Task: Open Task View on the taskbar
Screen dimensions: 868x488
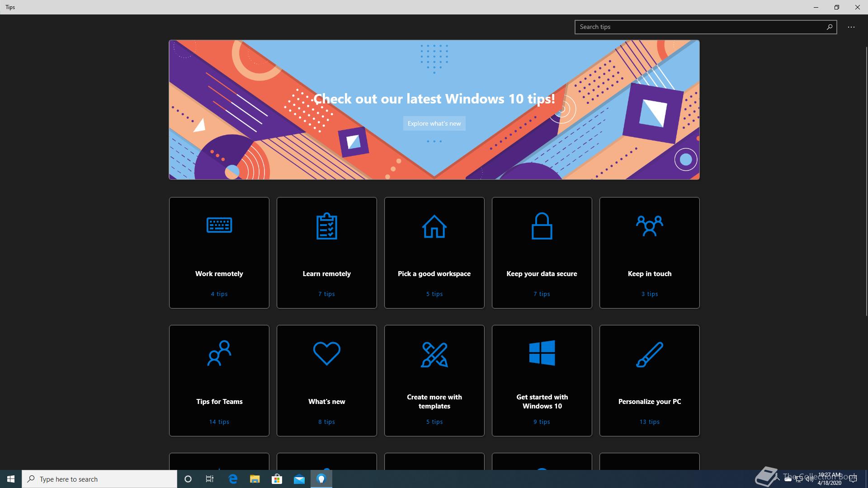Action: click(210, 479)
